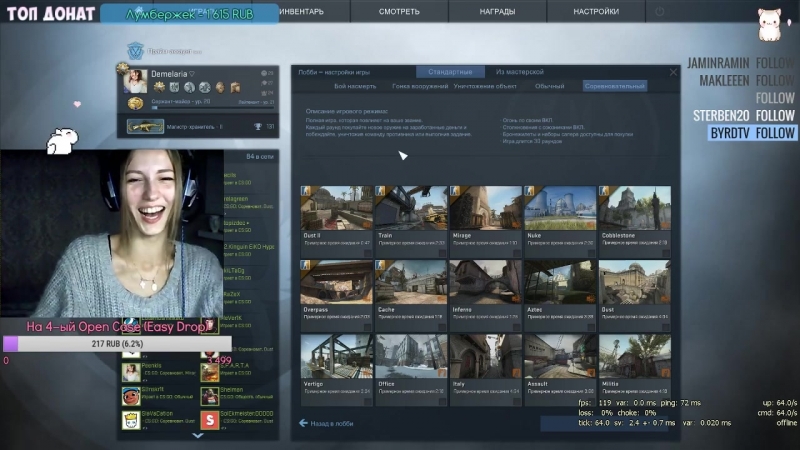Click the 84 в сети online counter
Viewport: 800px width, 450px height.
[260, 157]
